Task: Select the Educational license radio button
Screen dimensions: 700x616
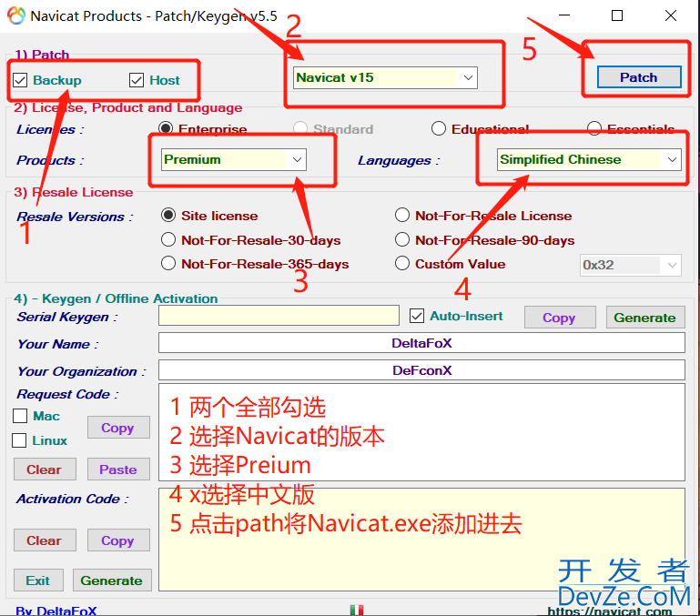Action: click(439, 128)
